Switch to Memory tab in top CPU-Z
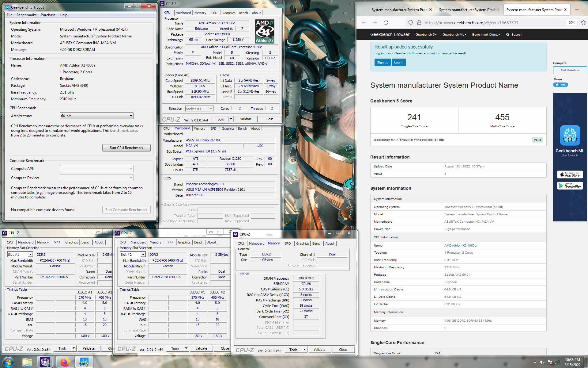 [200, 13]
